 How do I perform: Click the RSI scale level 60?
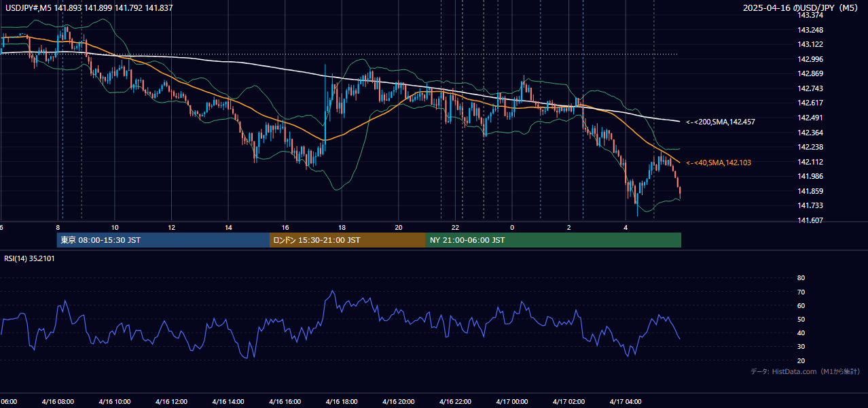tap(801, 305)
